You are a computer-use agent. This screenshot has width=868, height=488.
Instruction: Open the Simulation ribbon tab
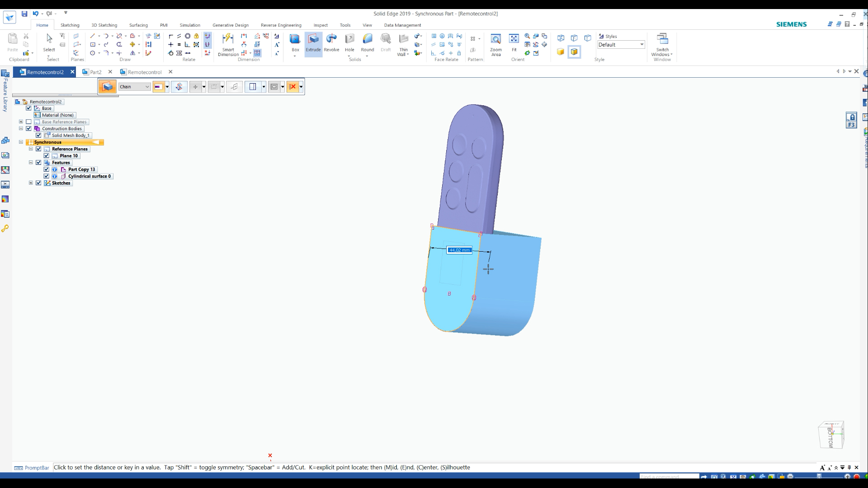(190, 25)
